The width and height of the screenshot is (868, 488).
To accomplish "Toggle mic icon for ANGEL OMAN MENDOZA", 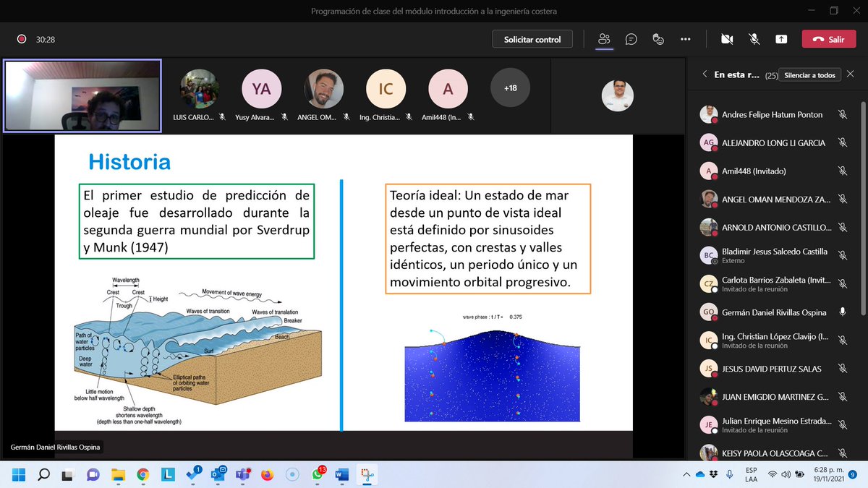I will [843, 199].
